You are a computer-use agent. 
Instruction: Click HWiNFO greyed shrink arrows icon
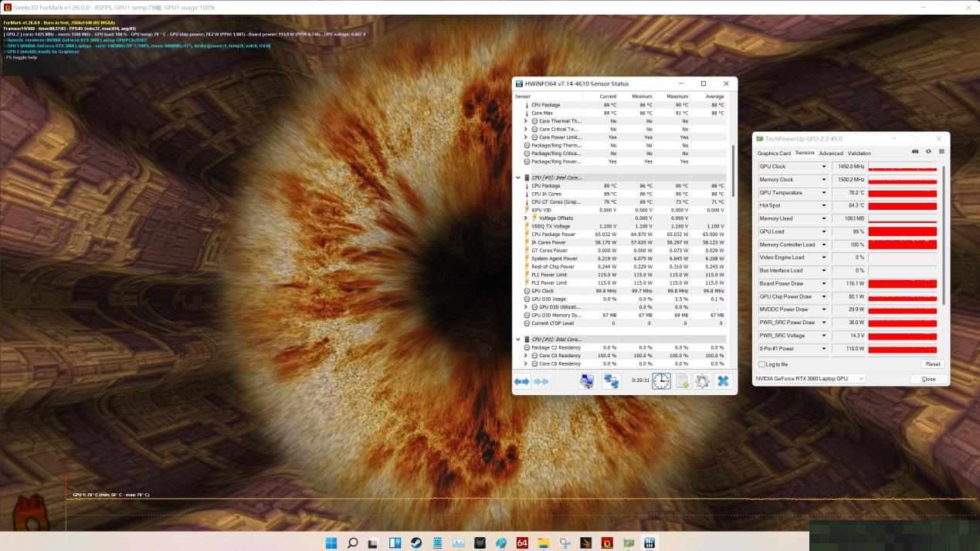point(541,381)
